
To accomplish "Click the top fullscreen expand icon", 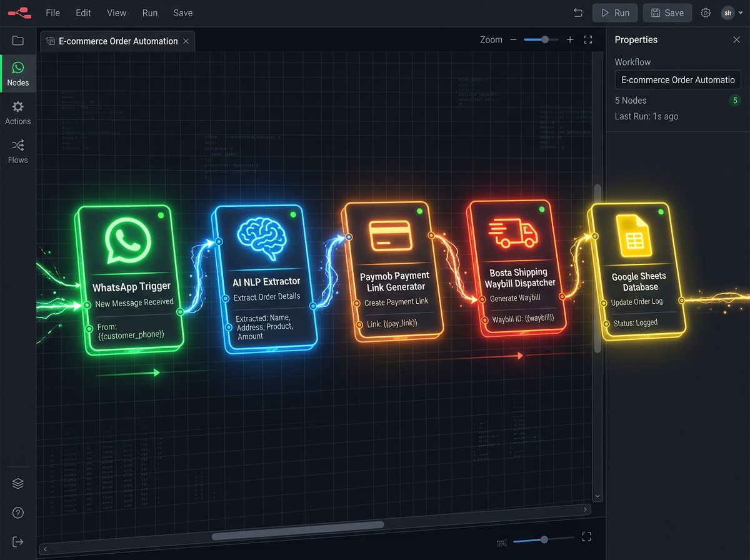I will (x=587, y=39).
